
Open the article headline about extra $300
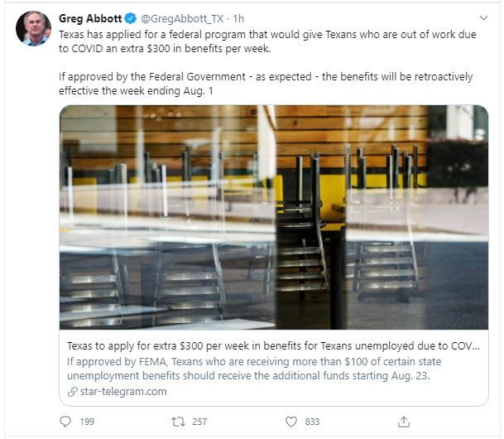pyautogui.click(x=273, y=345)
